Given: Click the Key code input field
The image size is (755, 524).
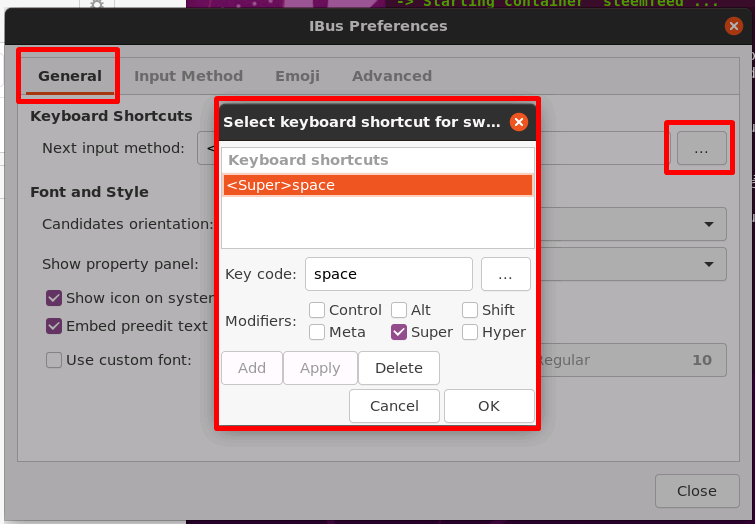Looking at the screenshot, I should pos(389,274).
